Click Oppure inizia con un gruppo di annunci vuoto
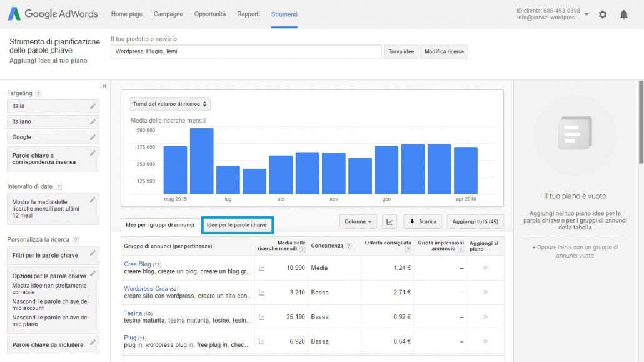This screenshot has height=362, width=644. (x=575, y=251)
